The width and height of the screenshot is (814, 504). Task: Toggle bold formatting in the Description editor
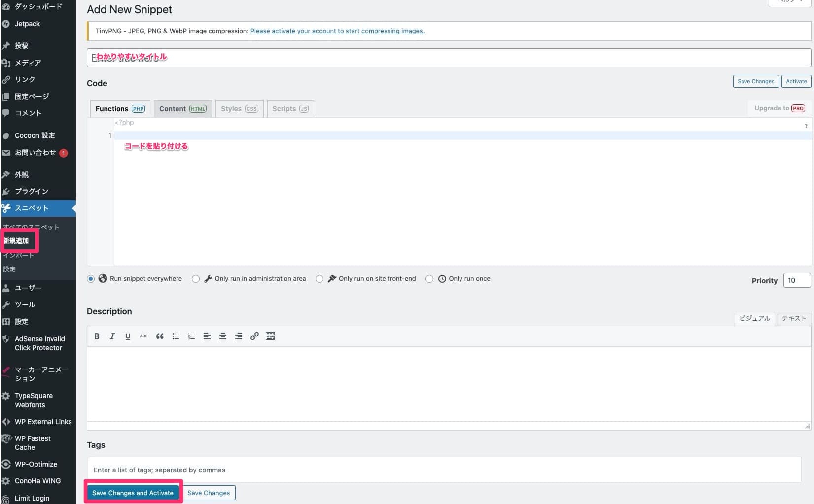point(97,336)
